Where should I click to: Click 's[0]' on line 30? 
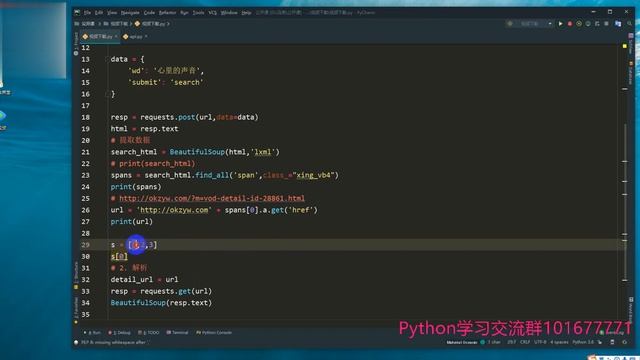pyautogui.click(x=119, y=257)
